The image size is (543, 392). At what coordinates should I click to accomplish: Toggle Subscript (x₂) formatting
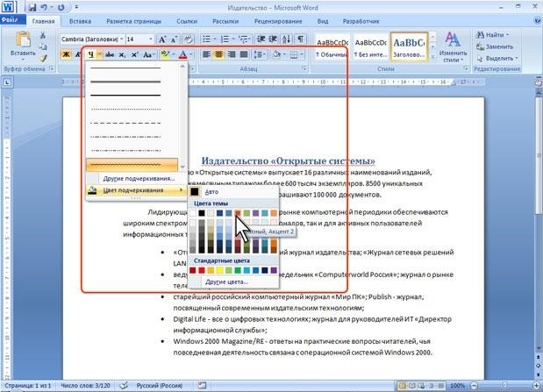[122, 54]
